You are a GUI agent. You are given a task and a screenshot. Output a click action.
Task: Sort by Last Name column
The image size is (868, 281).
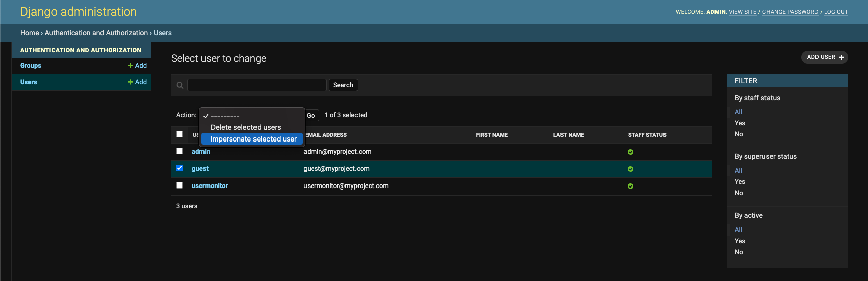pyautogui.click(x=569, y=135)
